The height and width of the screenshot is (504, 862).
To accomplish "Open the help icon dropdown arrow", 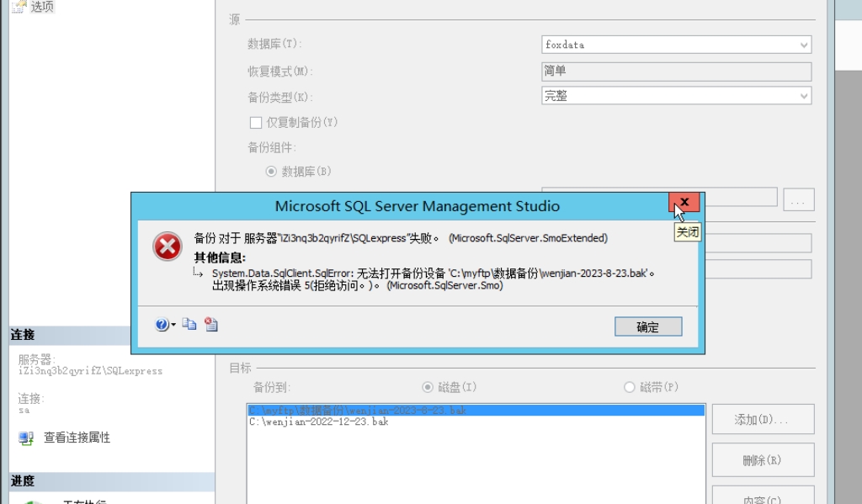I will [x=173, y=325].
